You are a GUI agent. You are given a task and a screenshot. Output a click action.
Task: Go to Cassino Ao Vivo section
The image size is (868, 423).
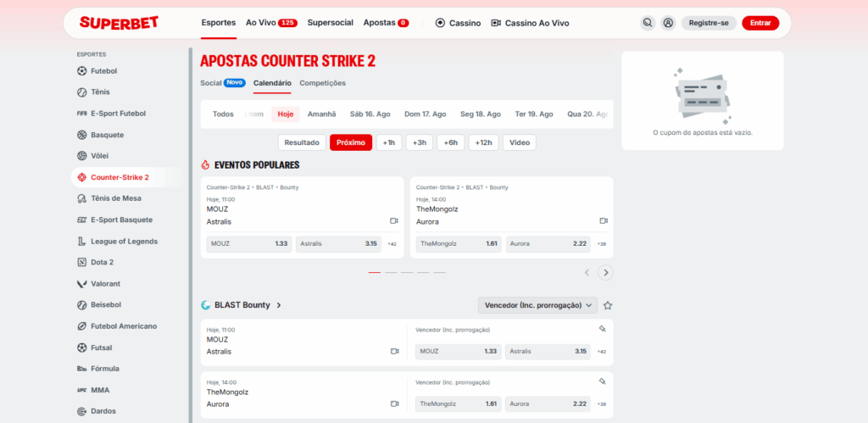click(x=530, y=23)
